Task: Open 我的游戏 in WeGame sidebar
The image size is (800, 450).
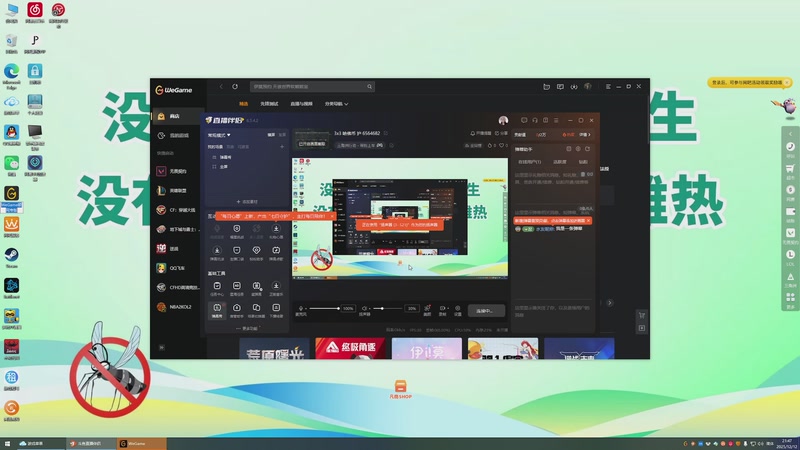Action: click(177, 135)
